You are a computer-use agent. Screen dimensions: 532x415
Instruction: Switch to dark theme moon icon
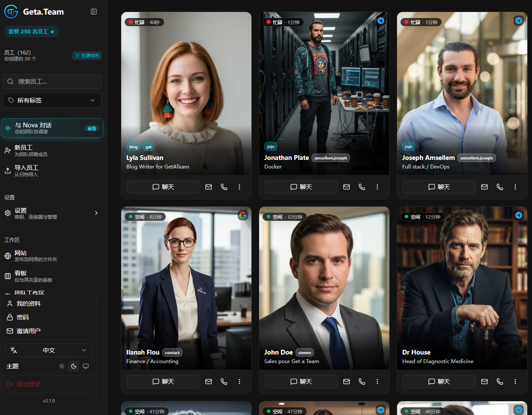point(74,366)
